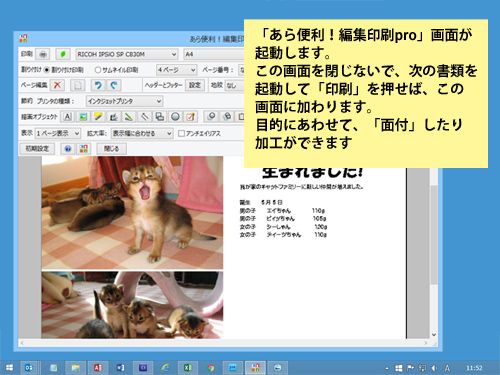This screenshot has height=375, width=500.
Task: Click the redo arrow icon
Action: [x=114, y=85]
